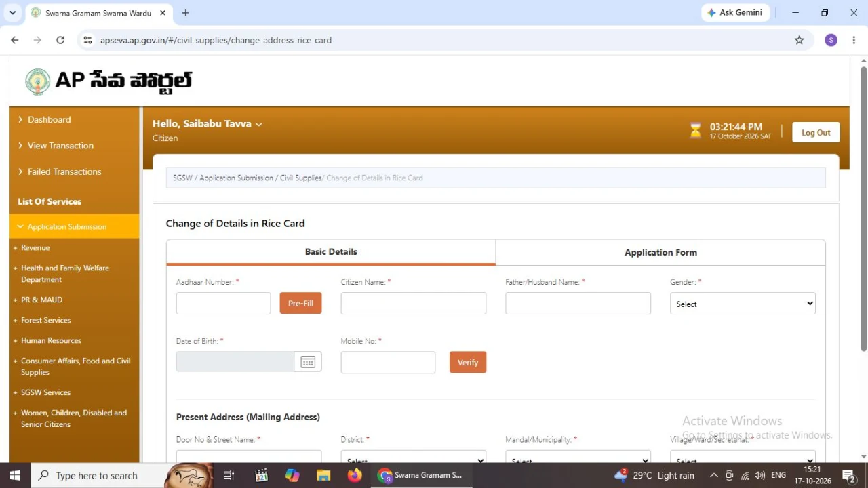Screen dimensions: 868x488
Task: Switch to the Application Form tab
Action: [660, 252]
